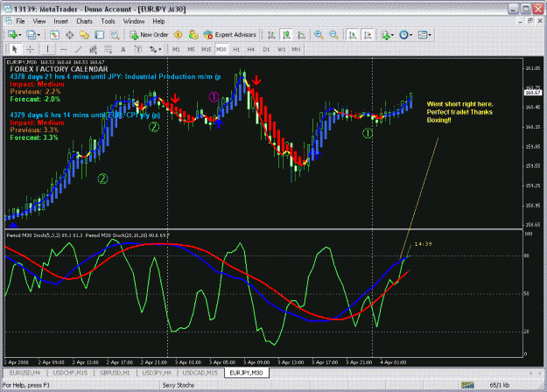Image resolution: width=547 pixels, height=392 pixels.
Task: Click the 'Sexy Stochs' status bar text
Action: pyautogui.click(x=178, y=385)
